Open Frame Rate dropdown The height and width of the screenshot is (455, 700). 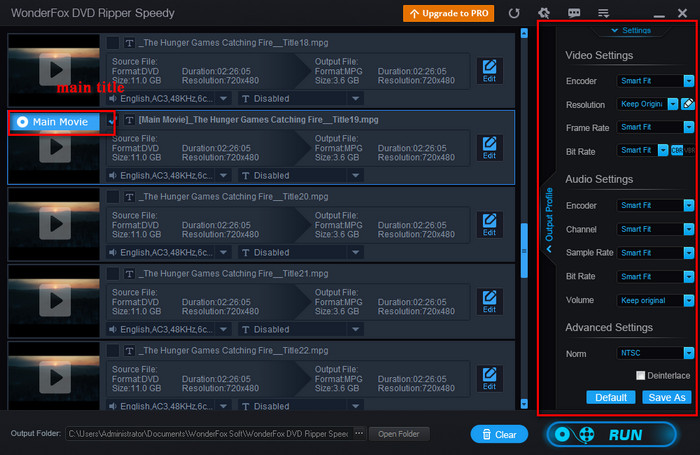[x=689, y=127]
